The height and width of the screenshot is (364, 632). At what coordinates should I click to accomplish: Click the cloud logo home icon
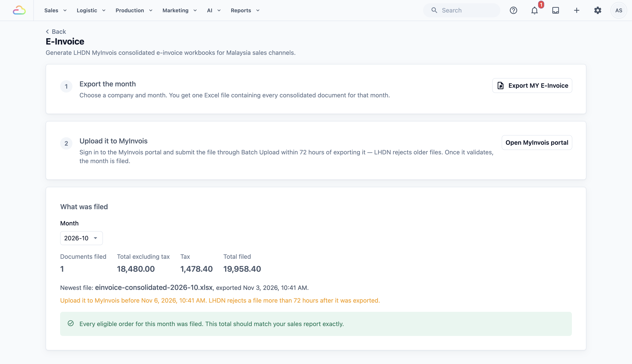[19, 10]
